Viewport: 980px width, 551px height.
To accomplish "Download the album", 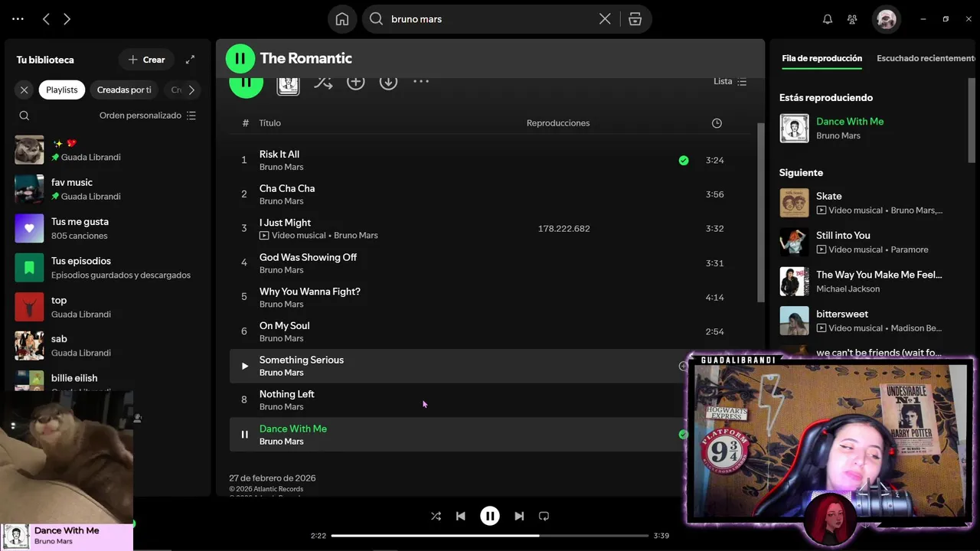I will (388, 82).
